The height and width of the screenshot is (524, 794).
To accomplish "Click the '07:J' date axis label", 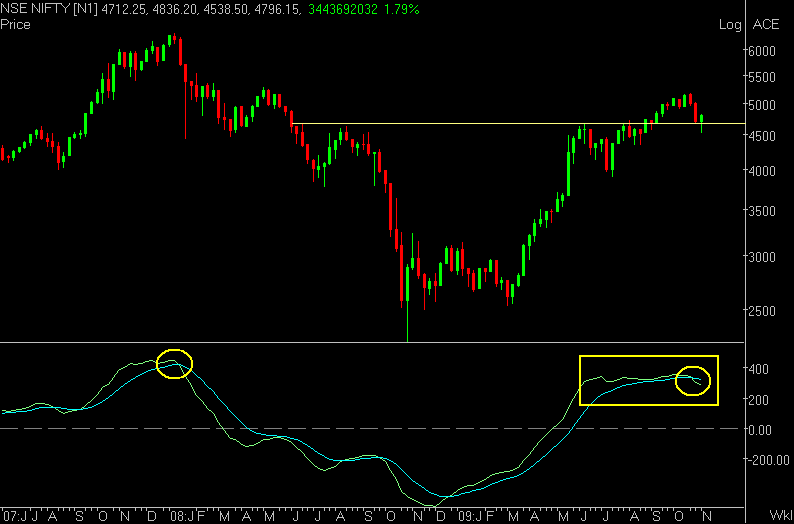I will pos(14,516).
